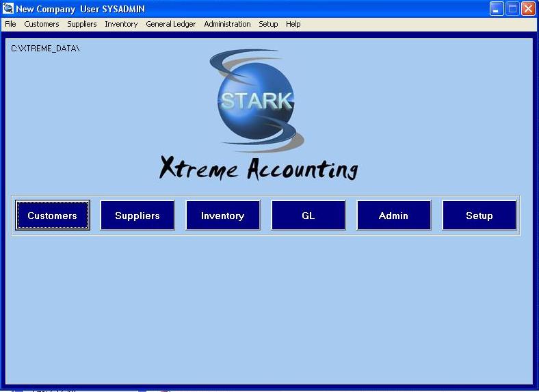539x392 pixels.
Task: Open the Help menu
Action: (x=293, y=24)
